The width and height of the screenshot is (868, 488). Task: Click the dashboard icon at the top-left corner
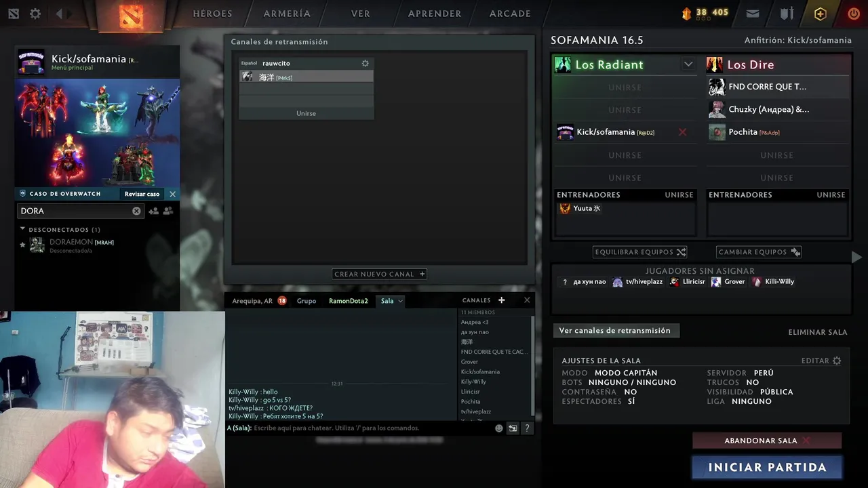click(x=14, y=14)
